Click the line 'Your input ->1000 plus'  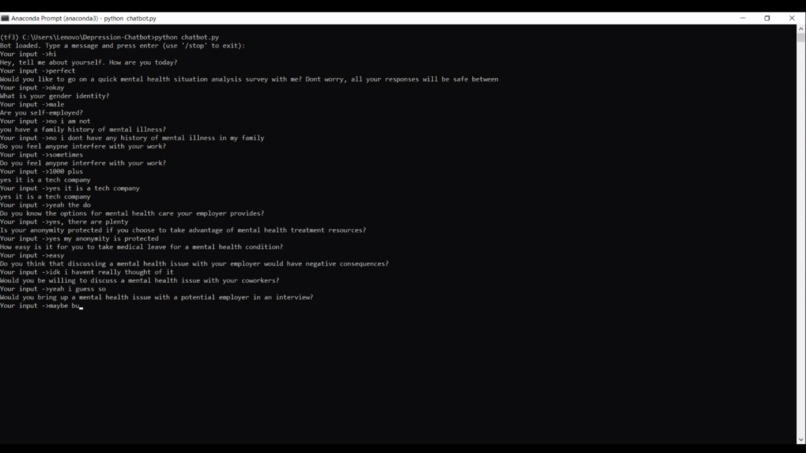tap(41, 172)
